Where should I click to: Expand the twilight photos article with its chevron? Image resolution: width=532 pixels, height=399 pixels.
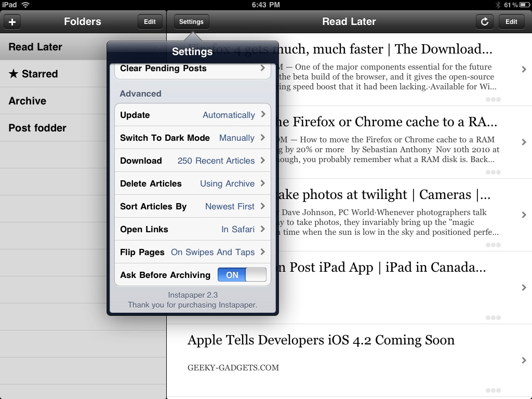point(524,215)
